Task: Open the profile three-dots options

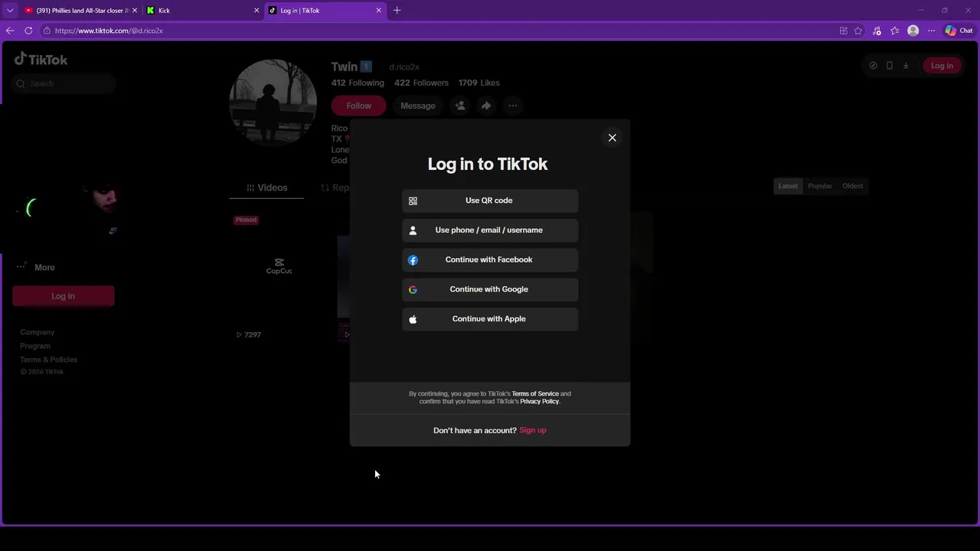Action: [513, 106]
